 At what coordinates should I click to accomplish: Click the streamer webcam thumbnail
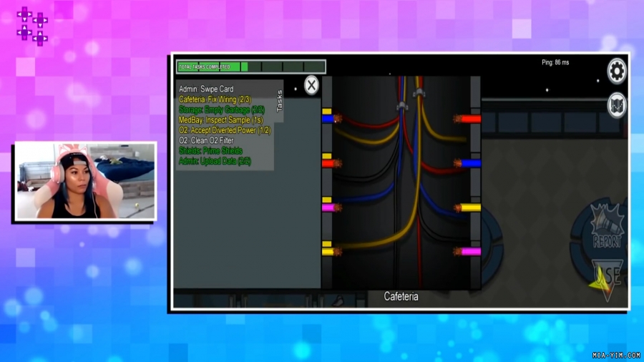coord(85,181)
